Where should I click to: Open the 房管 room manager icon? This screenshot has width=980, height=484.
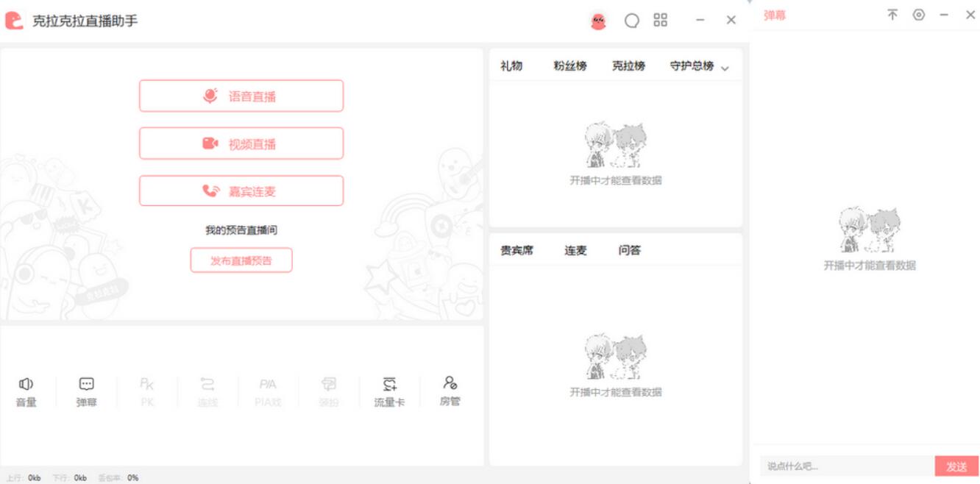[450, 392]
